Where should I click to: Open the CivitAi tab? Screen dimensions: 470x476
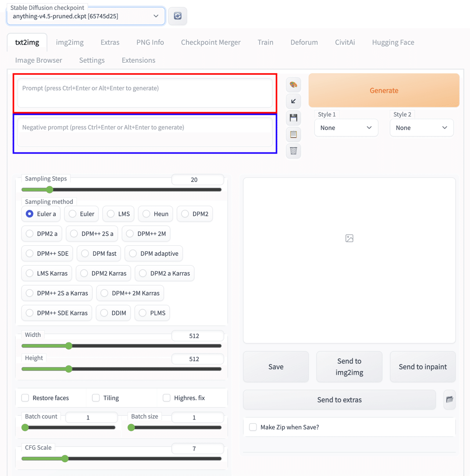[x=345, y=42]
